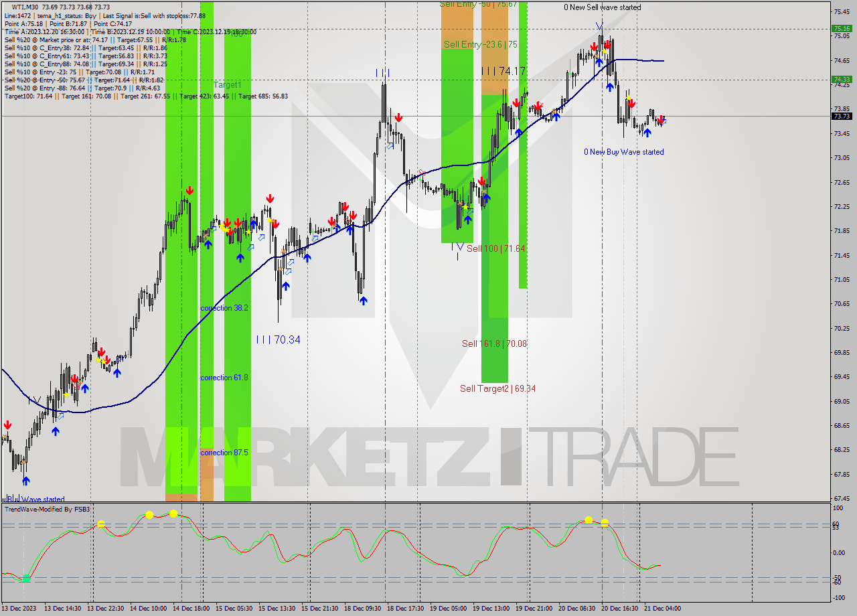Click the indicator scale value 0.00
The width and height of the screenshot is (857, 616).
(x=839, y=552)
